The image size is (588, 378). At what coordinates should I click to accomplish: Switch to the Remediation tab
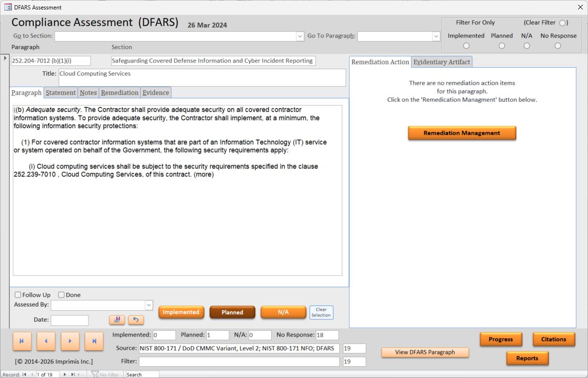120,93
